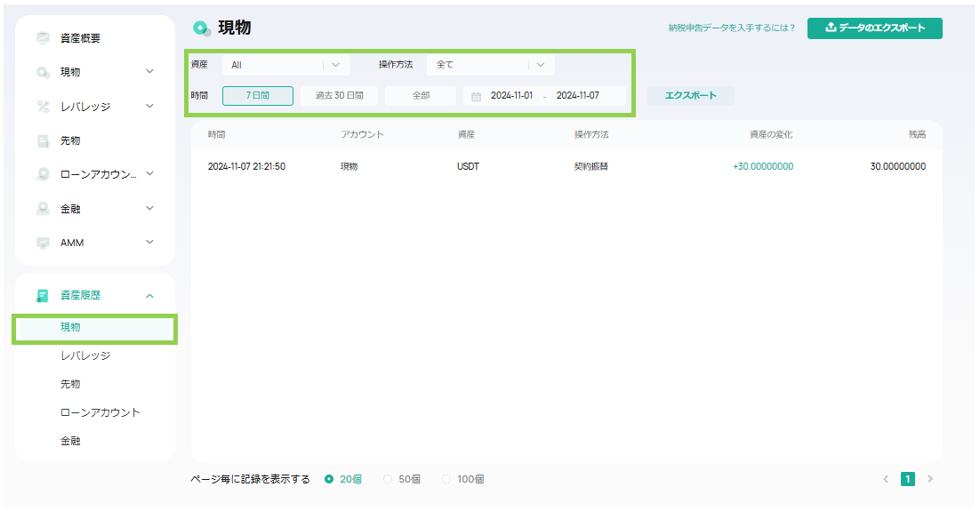Image resolution: width=980 pixels, height=511 pixels.
Task: Click the 30.00000000 balance value
Action: pyautogui.click(x=897, y=167)
